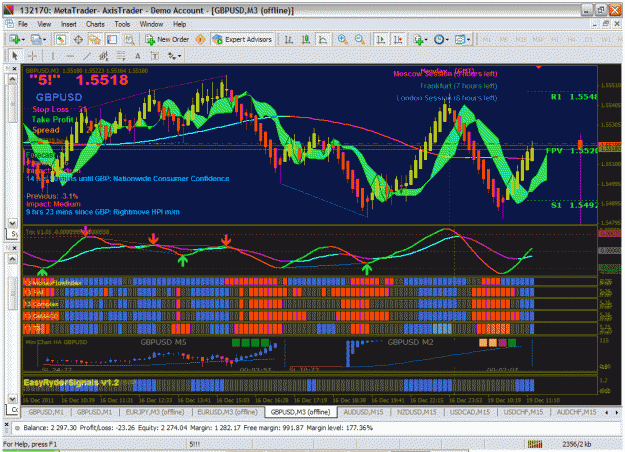Toggle the Terminal window icon
This screenshot has width=625, height=452.
(112, 39)
